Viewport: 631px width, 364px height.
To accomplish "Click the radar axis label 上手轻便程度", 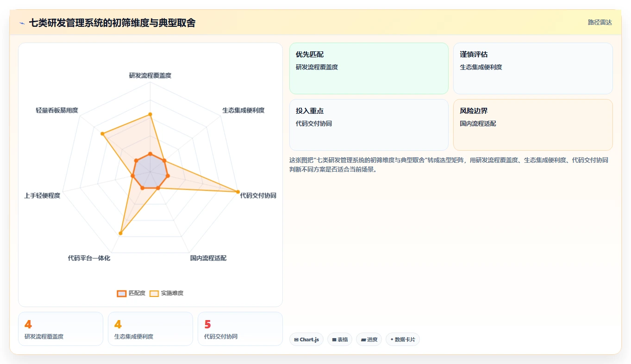I will (42, 196).
